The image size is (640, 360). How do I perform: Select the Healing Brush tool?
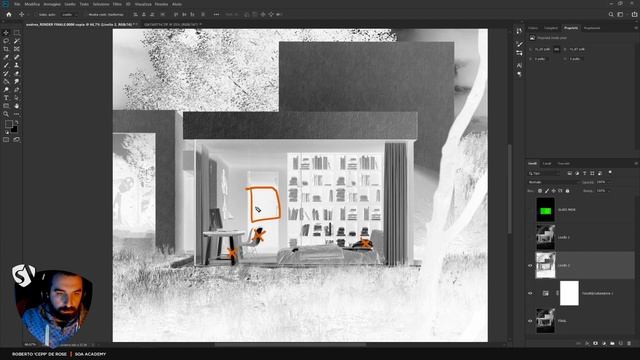point(17,57)
